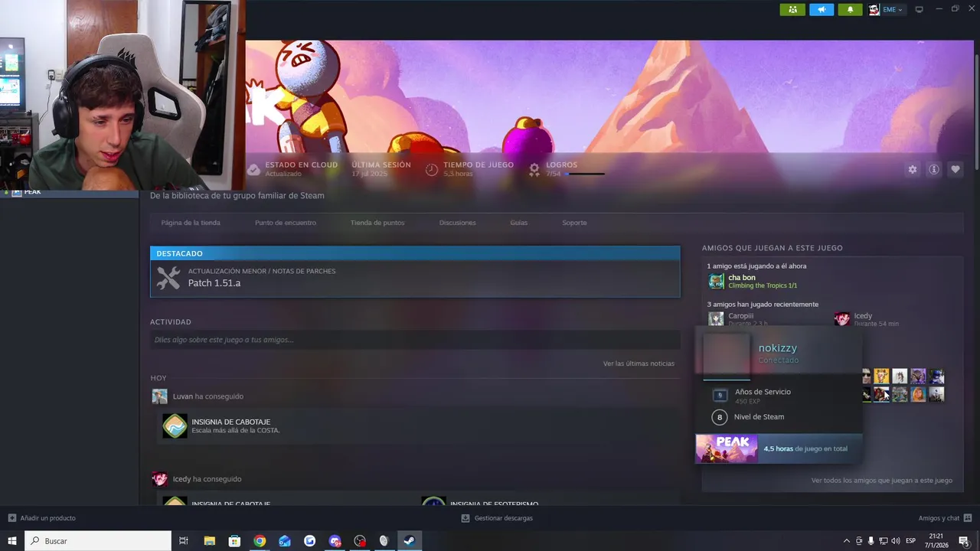Click the PEAK entry in the library sidebar
The height and width of the screenshot is (551, 980).
(69, 192)
